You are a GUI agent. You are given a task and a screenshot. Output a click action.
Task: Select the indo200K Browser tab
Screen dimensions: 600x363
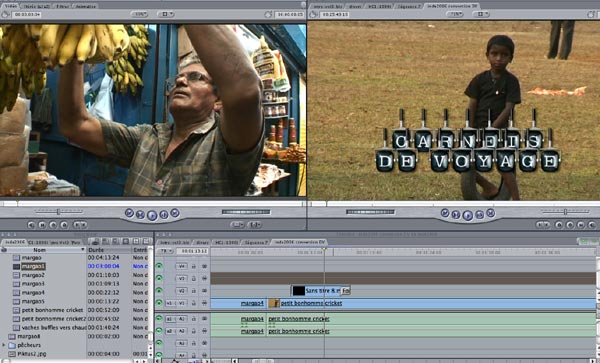[15, 242]
